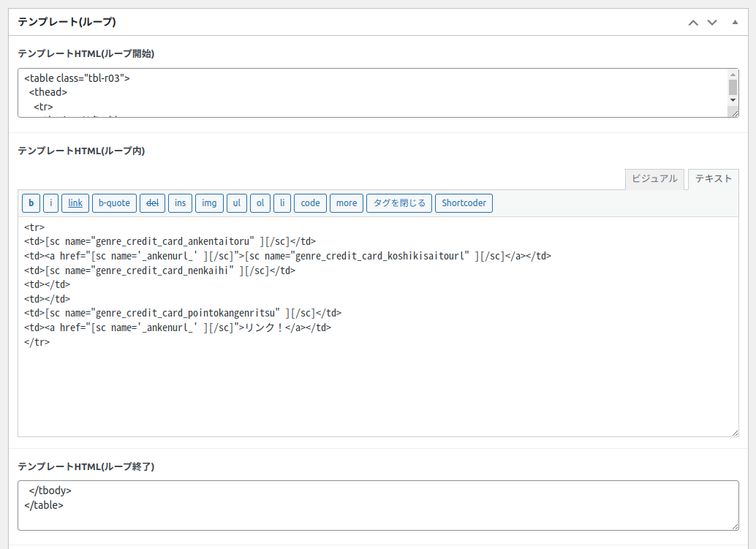Collapse the テンプレート(ループ) panel
This screenshot has height=549, width=756.
coord(735,23)
